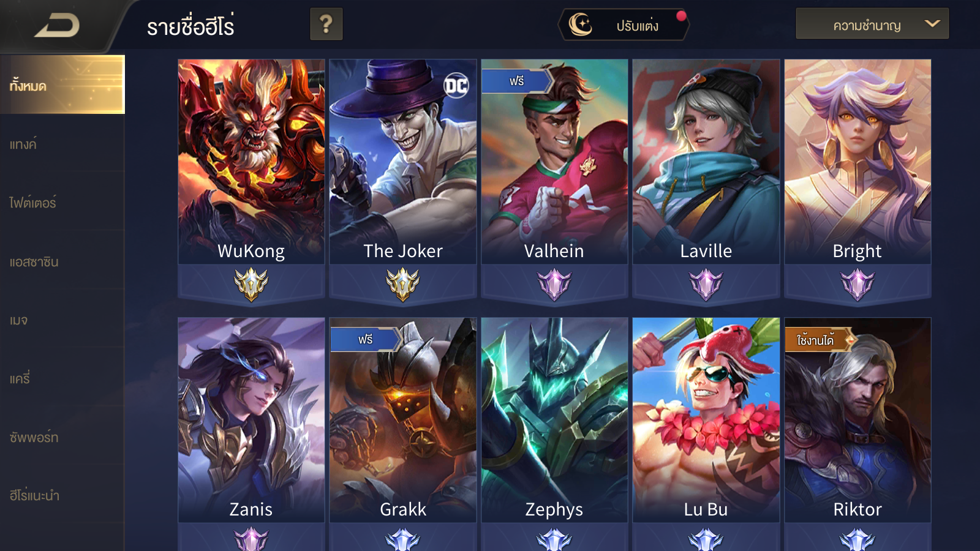
Task: Click the back arrow icon
Action: [57, 26]
